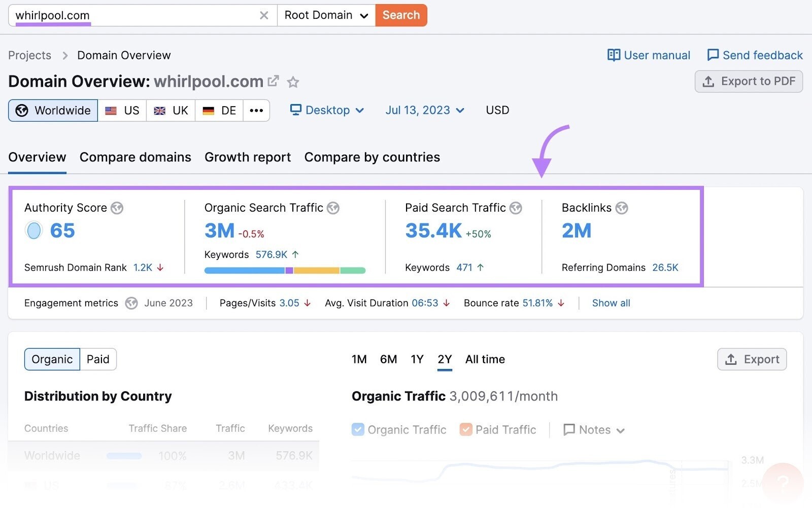Open the Jul 13, 2023 date dropdown

[x=425, y=110]
